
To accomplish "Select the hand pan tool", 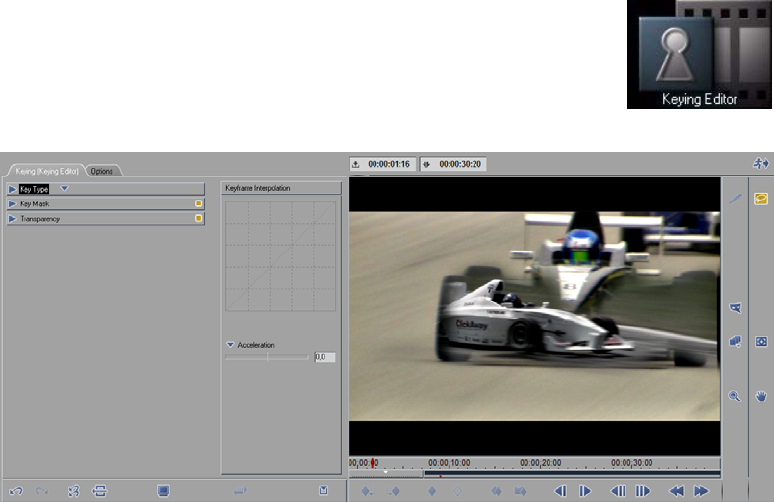I will click(x=761, y=396).
